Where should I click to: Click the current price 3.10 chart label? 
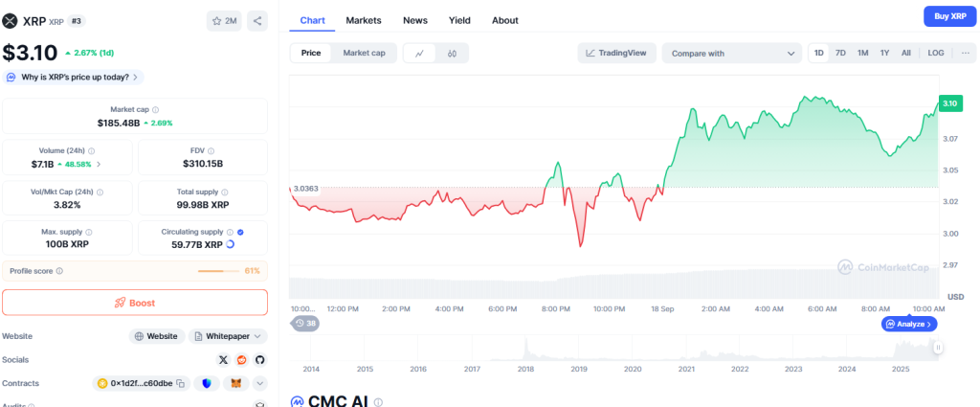pyautogui.click(x=950, y=103)
